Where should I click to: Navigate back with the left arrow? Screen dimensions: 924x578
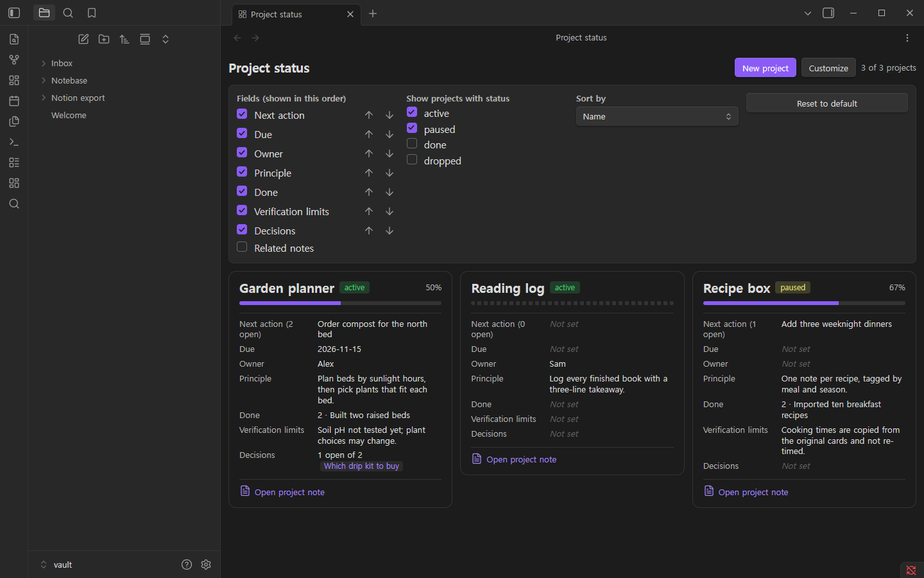pos(237,38)
